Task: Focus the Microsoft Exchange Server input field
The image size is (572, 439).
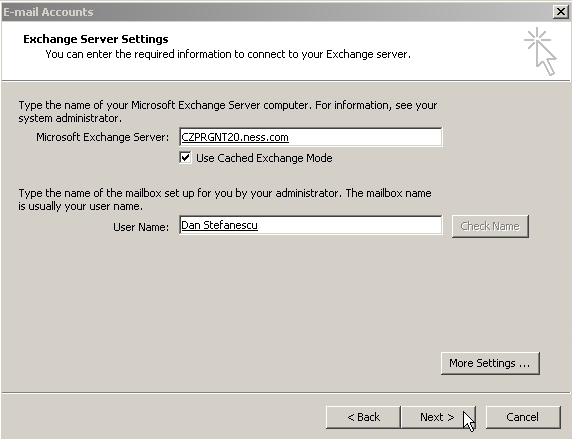Action: [310, 137]
